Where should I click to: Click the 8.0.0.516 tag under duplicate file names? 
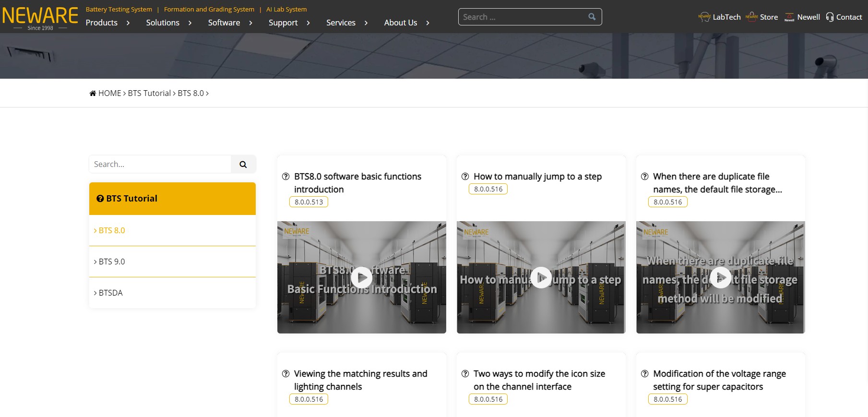(668, 202)
